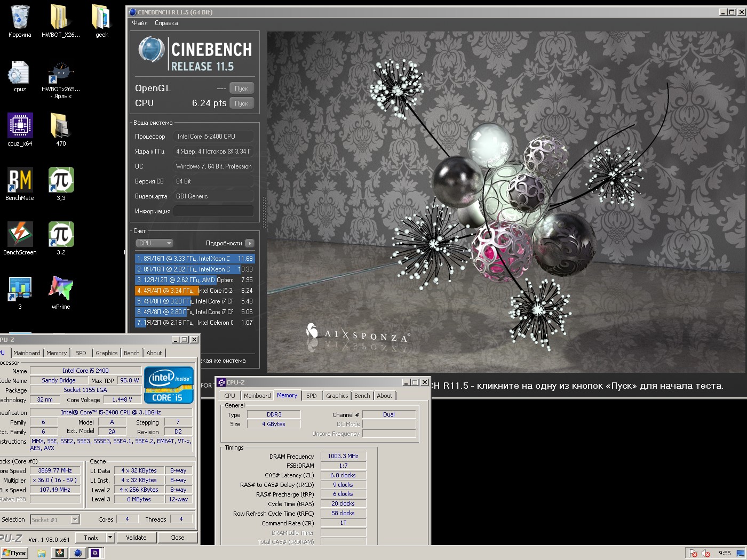This screenshot has height=560, width=747.
Task: Open Graphics tab in left CPU-Z window
Action: point(107,353)
